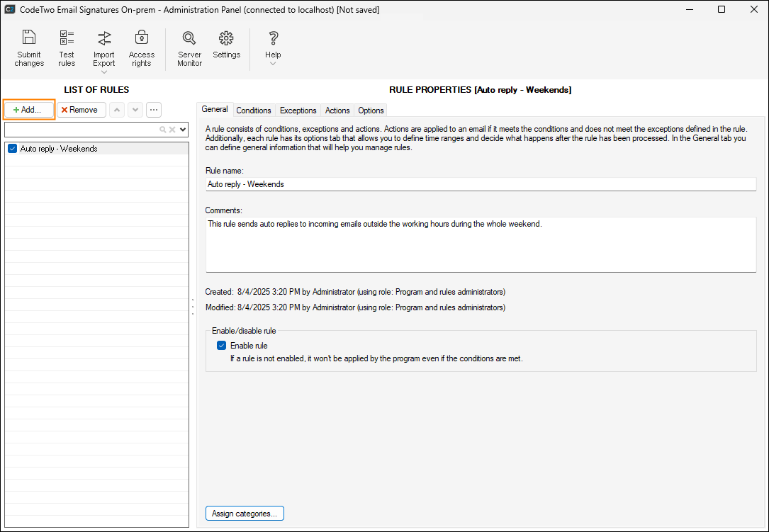Viewport: 769px width, 532px height.
Task: Click into the Rule name field
Action: click(481, 184)
